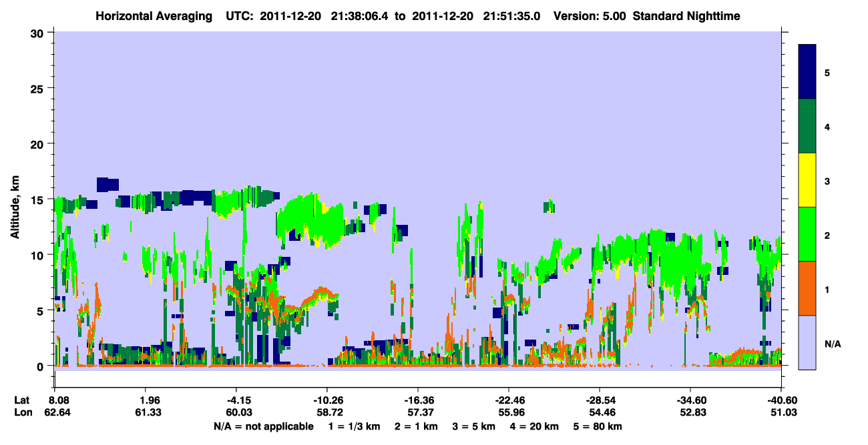Click the latitude value '-10.26'
868x445 pixels.
pos(327,400)
